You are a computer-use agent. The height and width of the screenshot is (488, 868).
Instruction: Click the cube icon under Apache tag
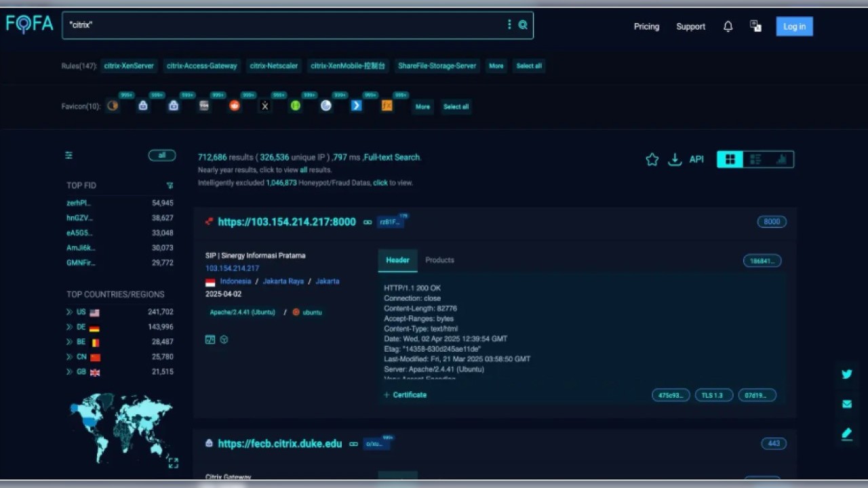pos(224,340)
